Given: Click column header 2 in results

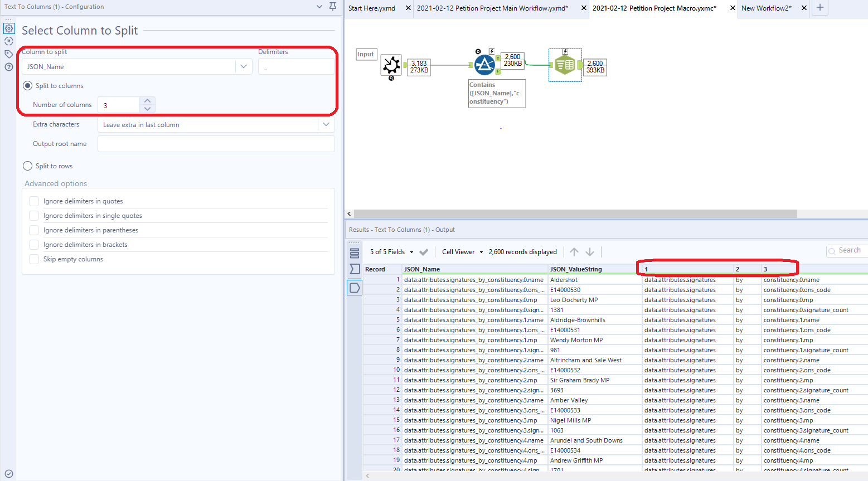Looking at the screenshot, I should tap(748, 269).
